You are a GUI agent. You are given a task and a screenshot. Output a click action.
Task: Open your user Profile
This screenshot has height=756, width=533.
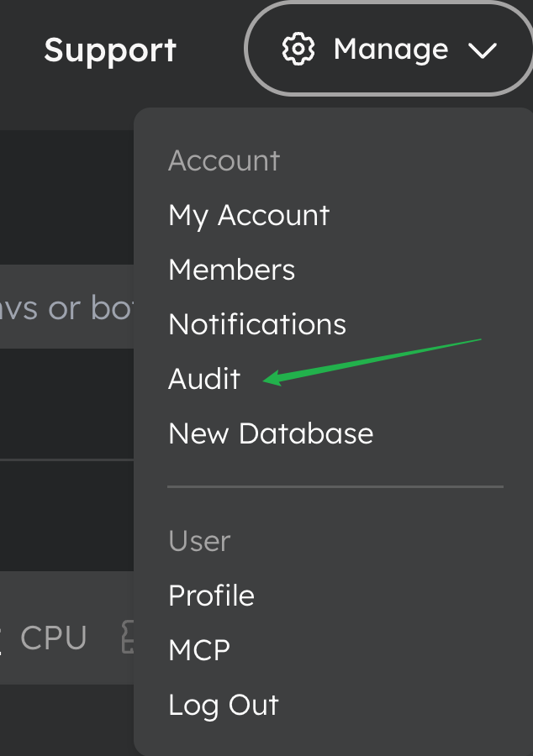coord(211,596)
